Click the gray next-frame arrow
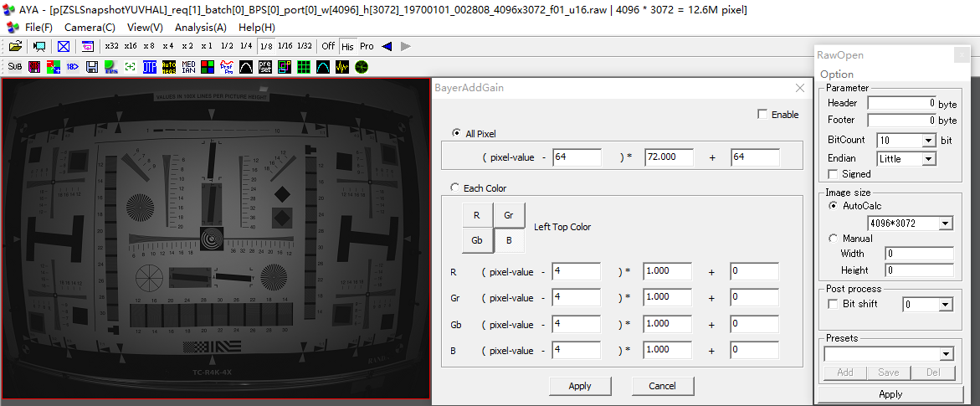Screen dimensions: 980x406 tap(406, 46)
